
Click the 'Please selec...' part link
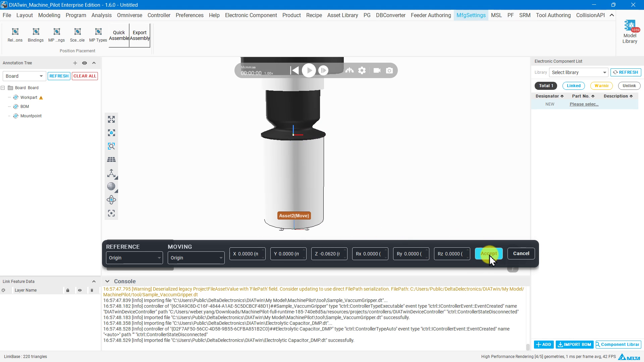point(584,104)
